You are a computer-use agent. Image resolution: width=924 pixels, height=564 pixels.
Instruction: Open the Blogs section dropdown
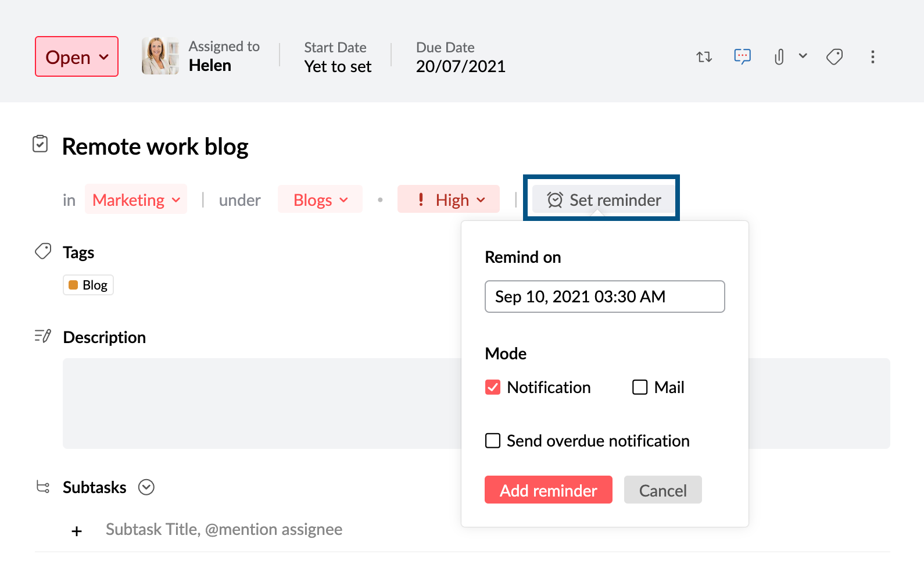[320, 200]
